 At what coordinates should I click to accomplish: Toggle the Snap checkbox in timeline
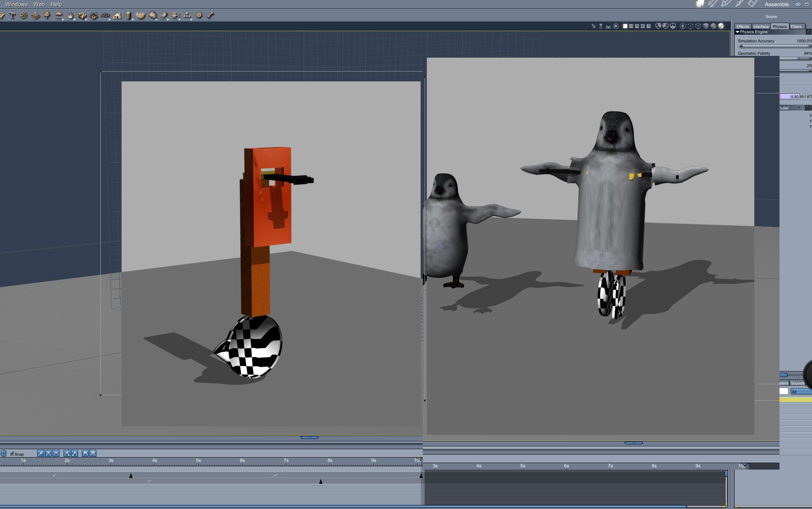pos(12,454)
